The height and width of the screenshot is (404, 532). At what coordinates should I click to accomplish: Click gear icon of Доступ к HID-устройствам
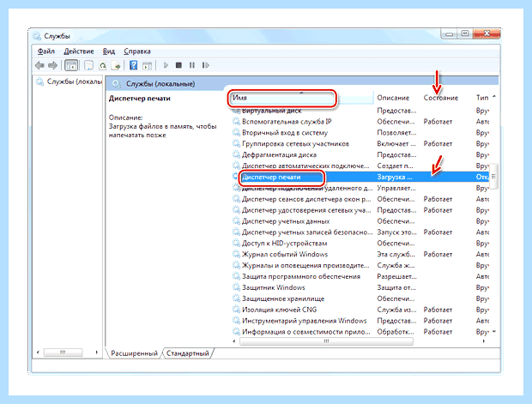pyautogui.click(x=236, y=244)
